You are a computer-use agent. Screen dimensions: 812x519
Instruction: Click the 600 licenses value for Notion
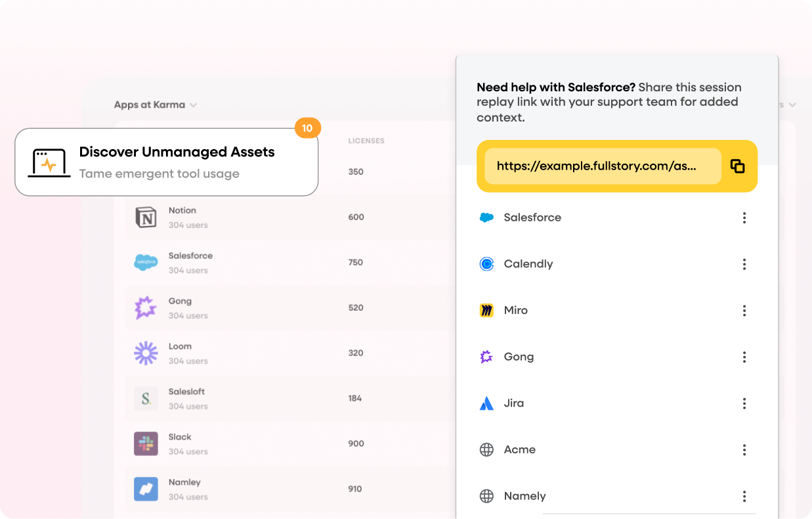click(356, 217)
